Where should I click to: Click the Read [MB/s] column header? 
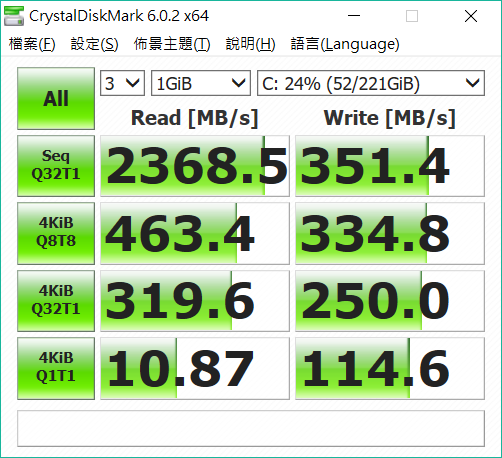[x=195, y=118]
